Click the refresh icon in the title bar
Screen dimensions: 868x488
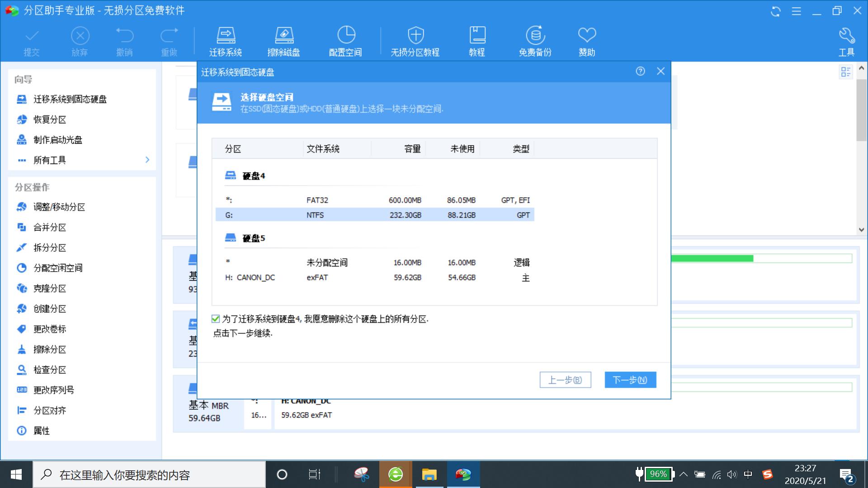tap(775, 12)
